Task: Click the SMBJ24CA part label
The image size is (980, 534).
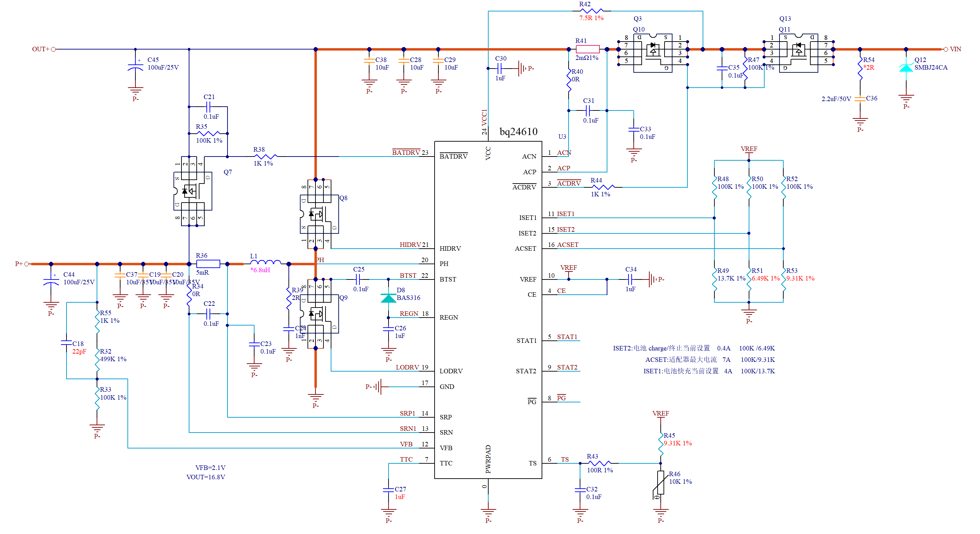Action: [x=931, y=68]
